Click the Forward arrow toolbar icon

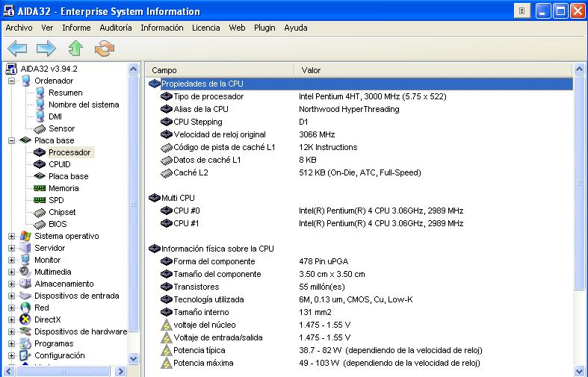tap(46, 49)
